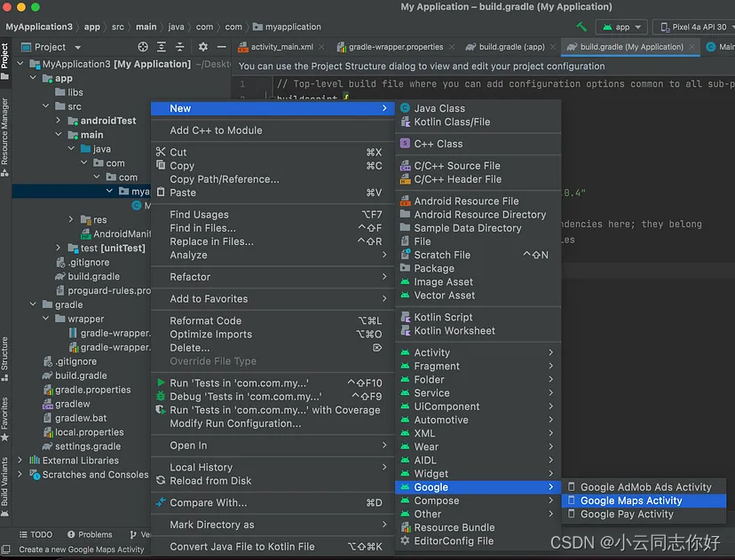
Task: Open the Fragment submenu
Action: click(478, 366)
